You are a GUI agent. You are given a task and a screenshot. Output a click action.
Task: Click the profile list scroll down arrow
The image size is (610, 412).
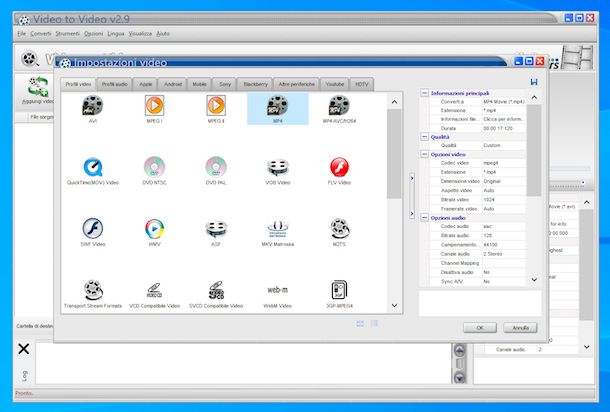coord(394,305)
